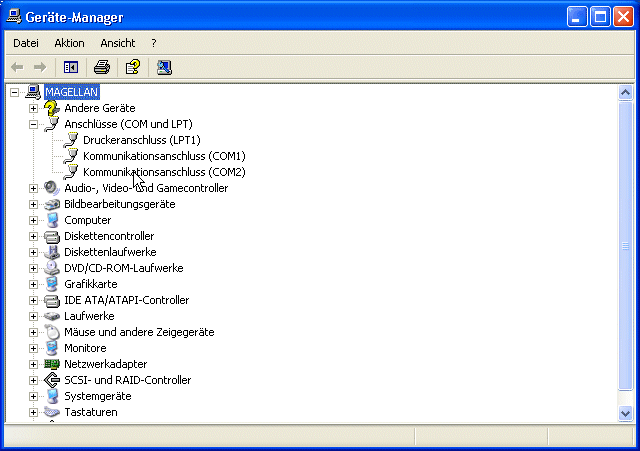The height and width of the screenshot is (451, 640).
Task: Expand the Grafikkarte node
Action: 33,284
